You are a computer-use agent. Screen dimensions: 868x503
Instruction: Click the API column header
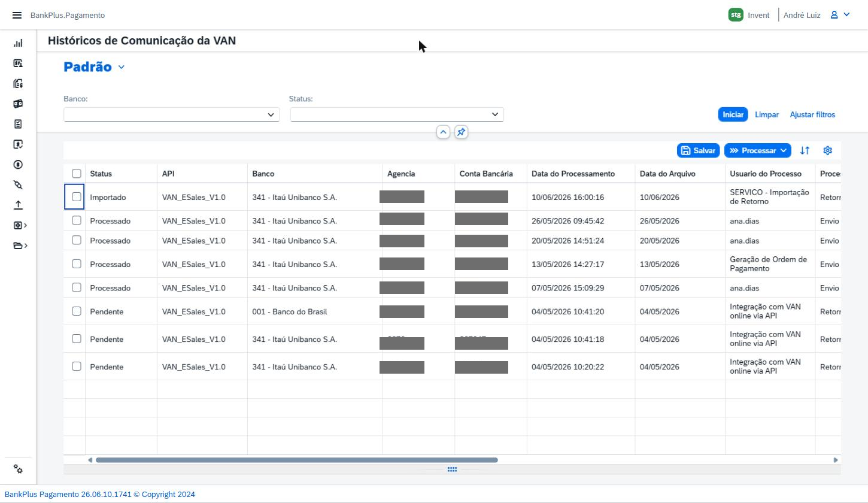point(202,174)
